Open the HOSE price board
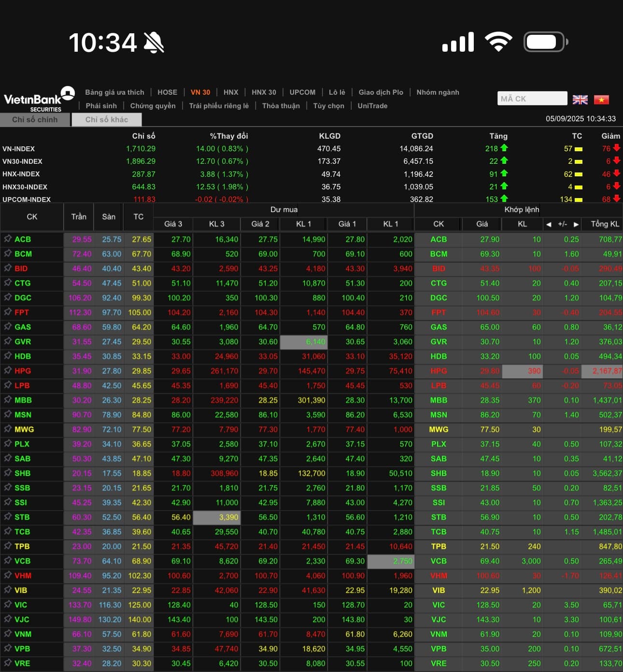 pyautogui.click(x=167, y=92)
